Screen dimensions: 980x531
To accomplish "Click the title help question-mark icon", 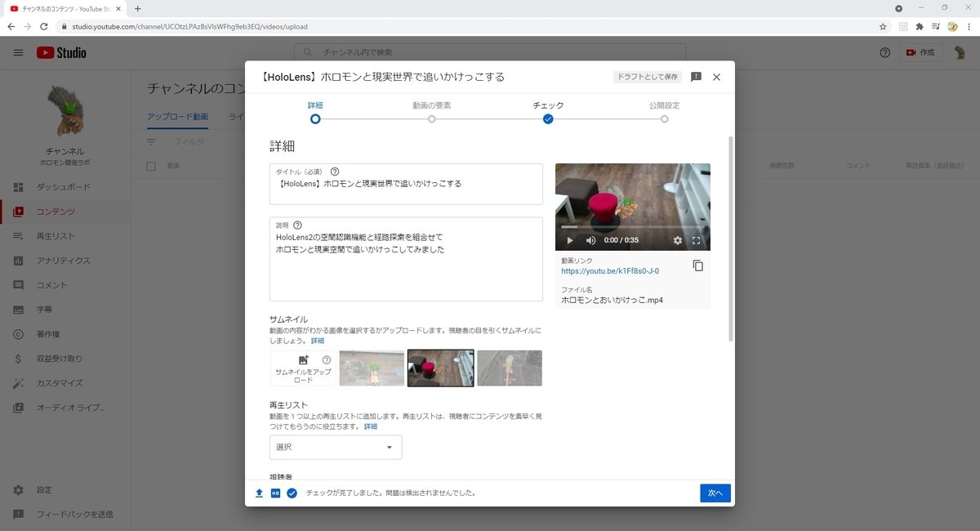I will (x=334, y=172).
